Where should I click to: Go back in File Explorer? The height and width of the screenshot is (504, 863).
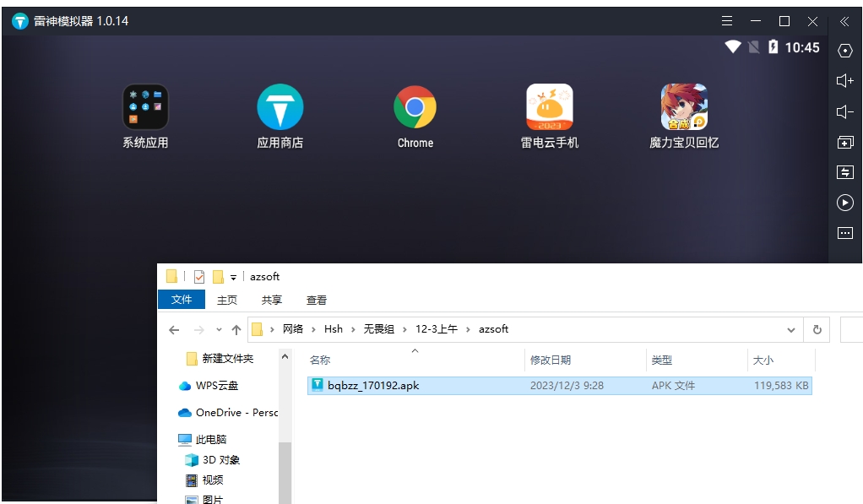tap(174, 329)
